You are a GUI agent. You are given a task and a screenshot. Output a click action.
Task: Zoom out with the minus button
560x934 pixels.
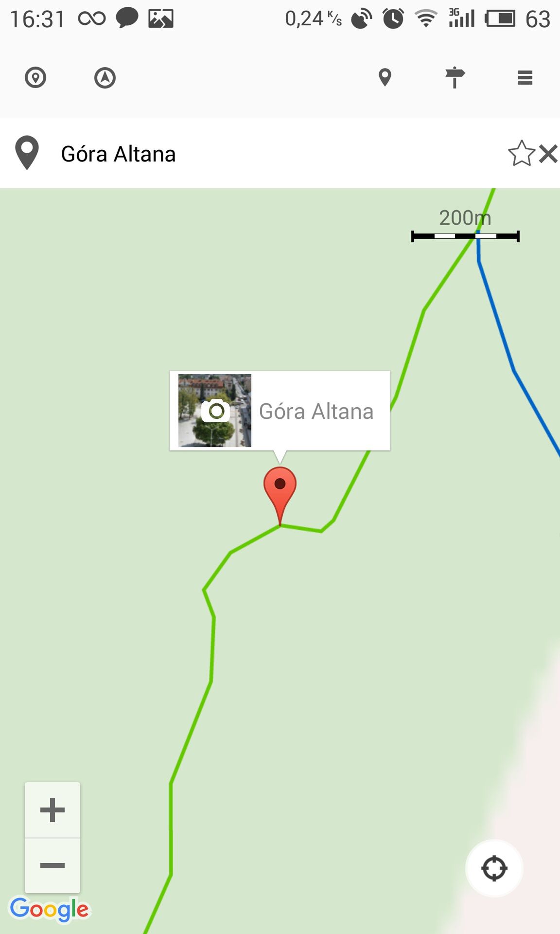52,865
